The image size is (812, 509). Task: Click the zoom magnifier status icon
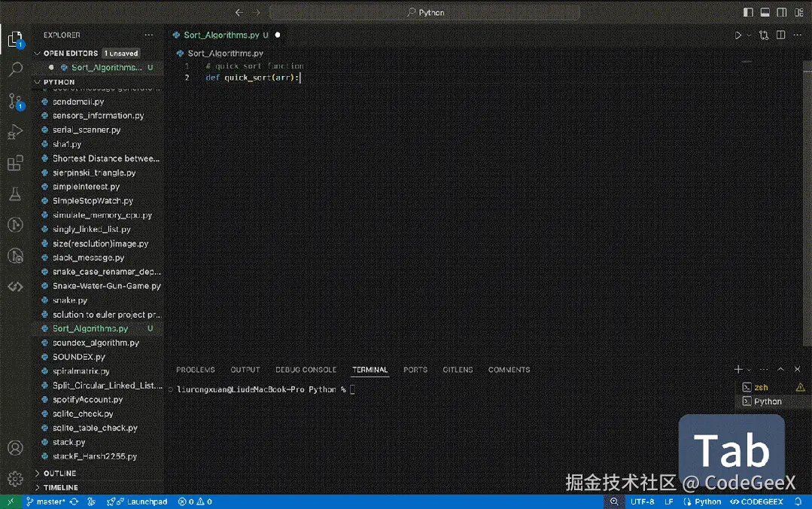click(613, 501)
